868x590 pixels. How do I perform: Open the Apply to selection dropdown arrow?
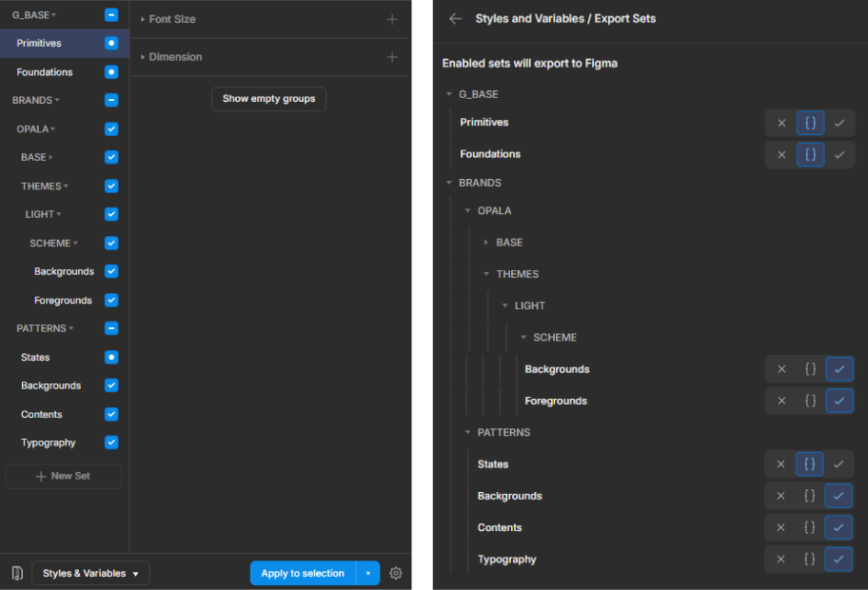[367, 573]
